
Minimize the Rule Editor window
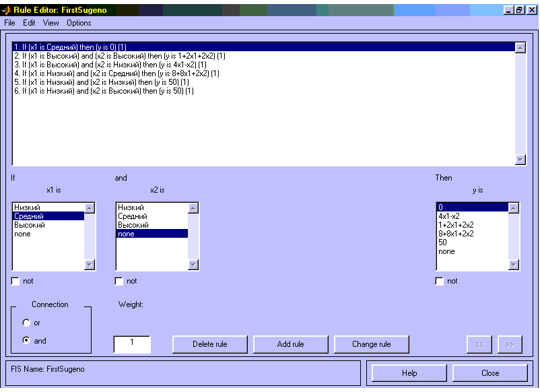[x=508, y=10]
